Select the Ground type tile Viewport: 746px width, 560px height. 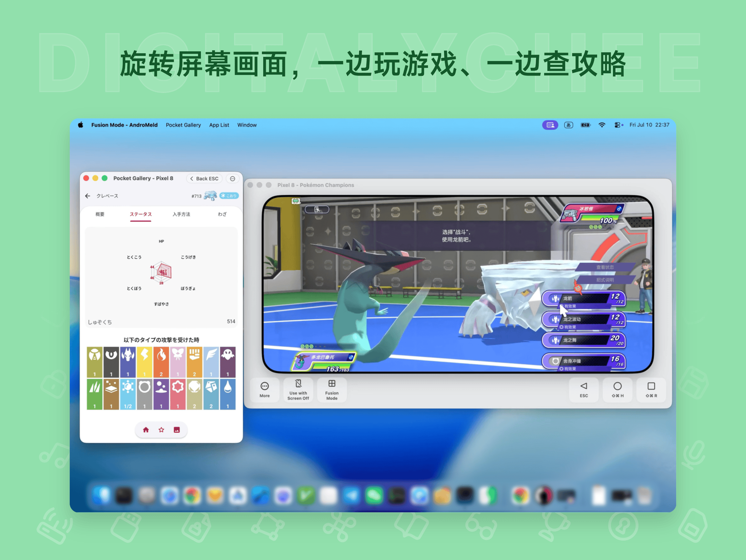tap(111, 394)
